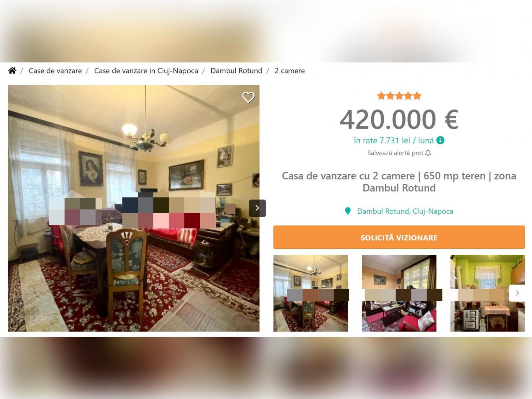Open 'în rate 7.731 lei / lună' link

click(394, 140)
